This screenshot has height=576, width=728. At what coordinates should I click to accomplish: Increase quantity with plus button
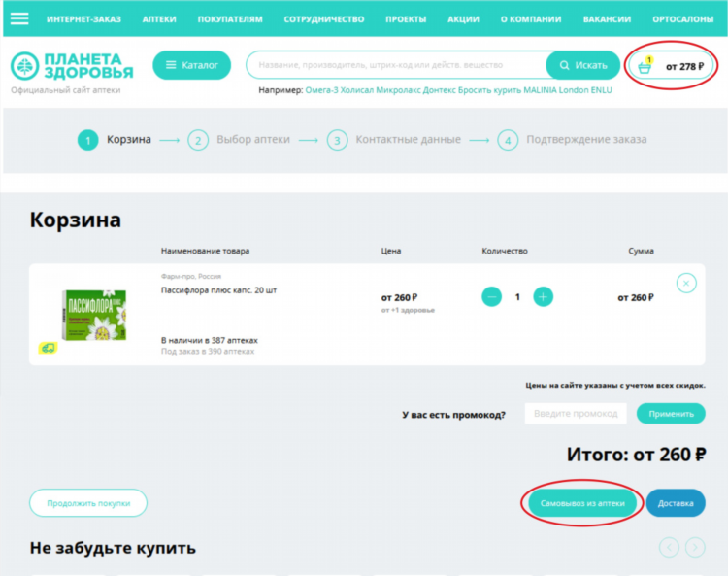coord(544,297)
